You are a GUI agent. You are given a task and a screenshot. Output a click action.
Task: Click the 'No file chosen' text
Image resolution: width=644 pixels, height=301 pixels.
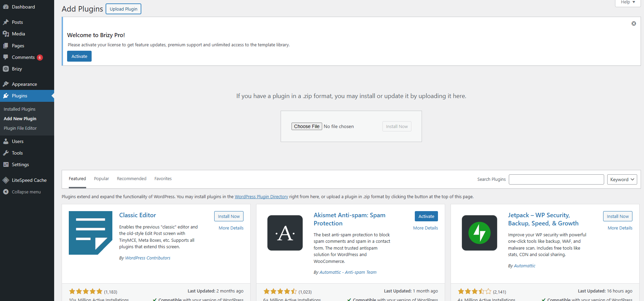[339, 126]
